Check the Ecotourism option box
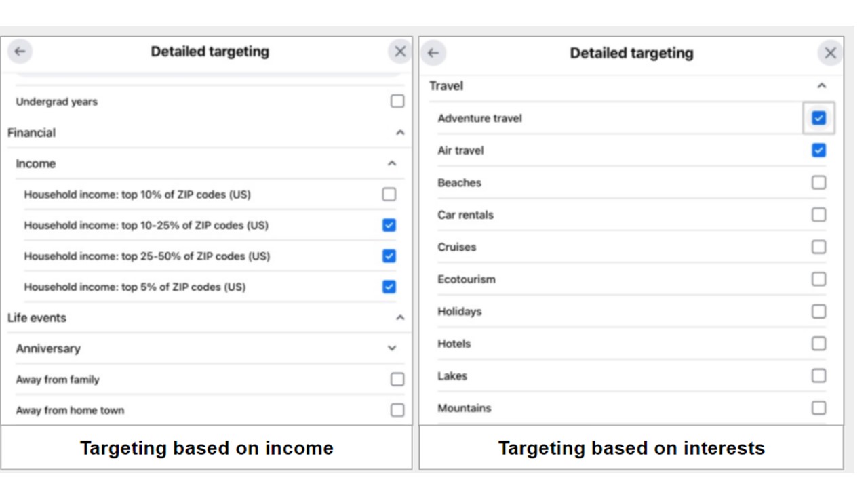This screenshot has width=868, height=488. [819, 279]
